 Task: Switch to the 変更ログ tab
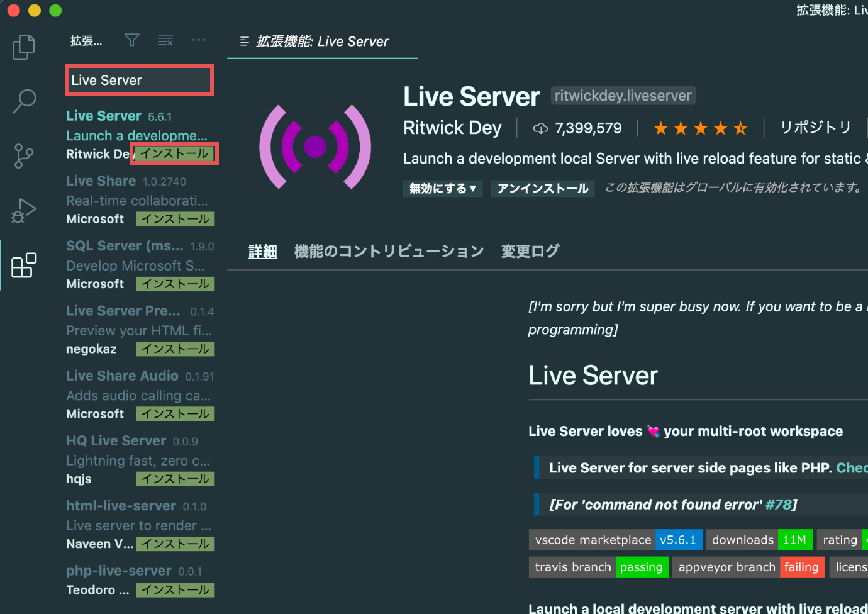[529, 250]
